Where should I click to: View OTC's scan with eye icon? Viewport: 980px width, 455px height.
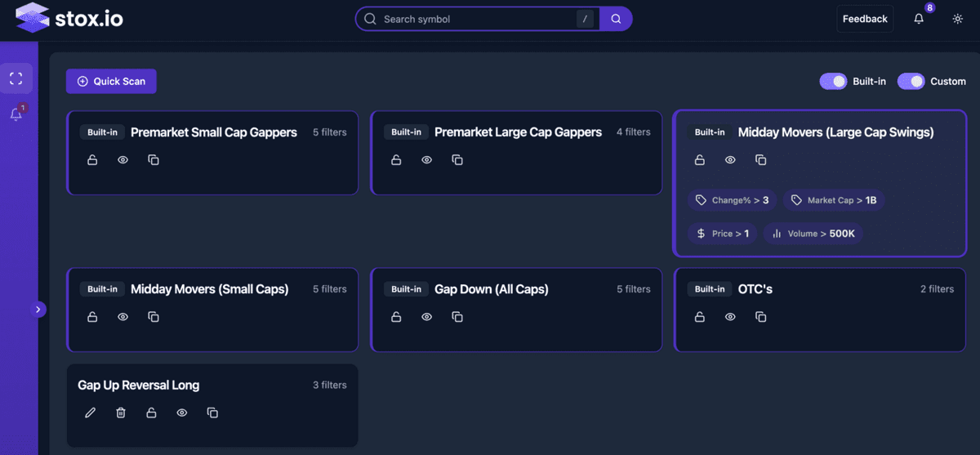click(730, 317)
